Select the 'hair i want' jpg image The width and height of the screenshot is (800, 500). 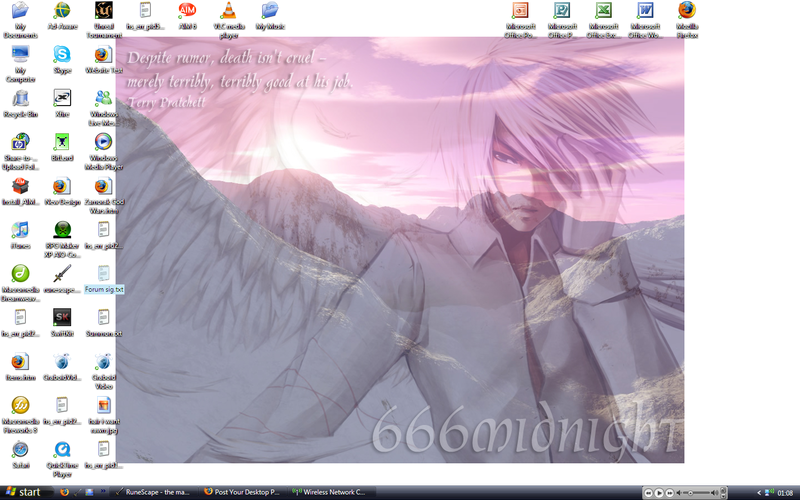point(104,415)
